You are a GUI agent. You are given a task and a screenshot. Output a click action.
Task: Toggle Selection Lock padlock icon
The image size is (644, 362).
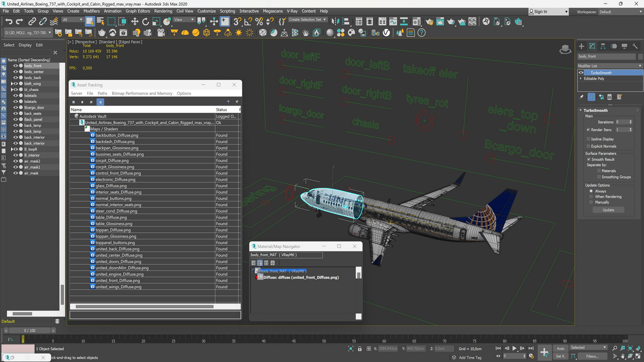coord(360,349)
